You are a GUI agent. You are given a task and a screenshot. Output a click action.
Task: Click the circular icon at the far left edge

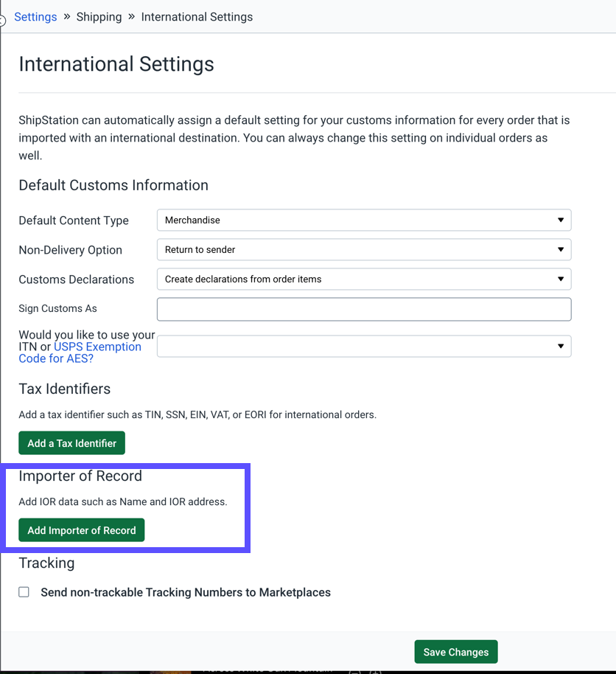click(3, 22)
